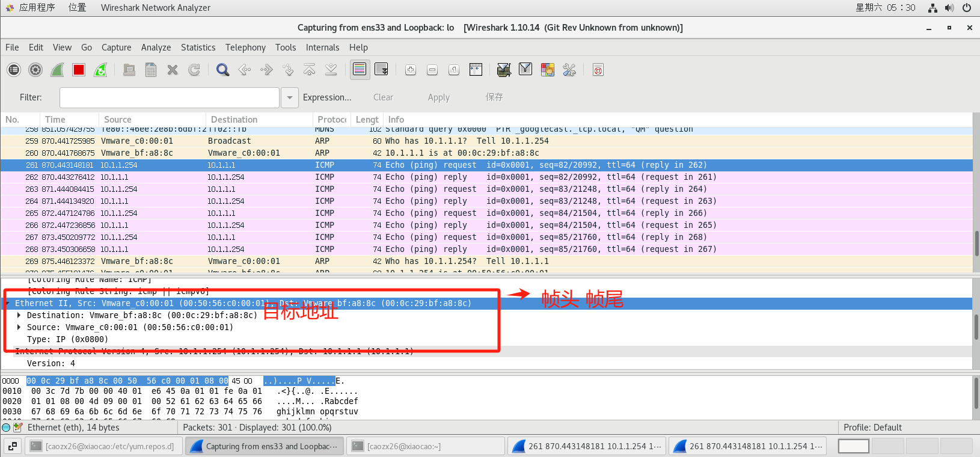Viewport: 980px width, 457px height.
Task: Zoom out the packet text
Action: point(432,70)
